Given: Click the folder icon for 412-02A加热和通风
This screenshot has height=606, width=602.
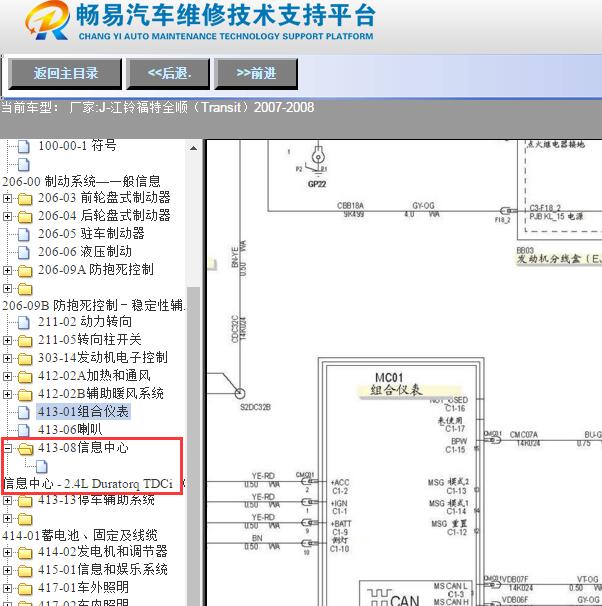Looking at the screenshot, I should 25,376.
